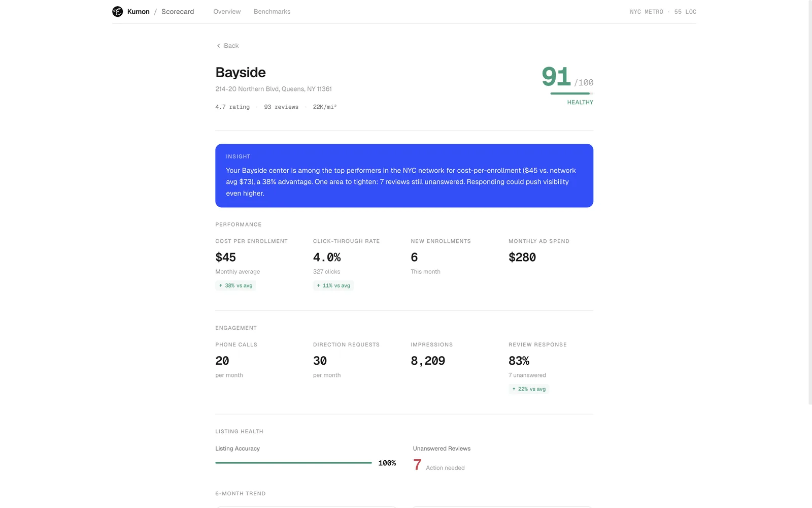Viewport: 812px width, 508px height.
Task: Click the NYC METRO · 55 LOC label
Action: (663, 12)
